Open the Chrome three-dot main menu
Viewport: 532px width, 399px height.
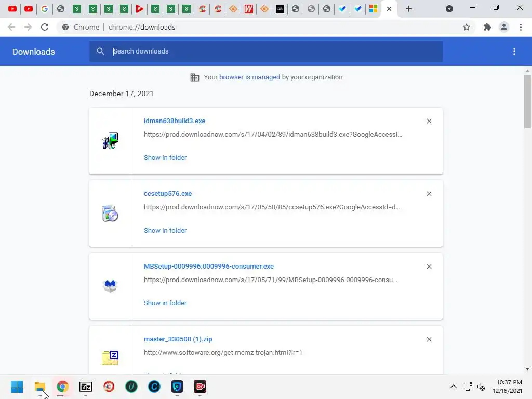pyautogui.click(x=521, y=27)
